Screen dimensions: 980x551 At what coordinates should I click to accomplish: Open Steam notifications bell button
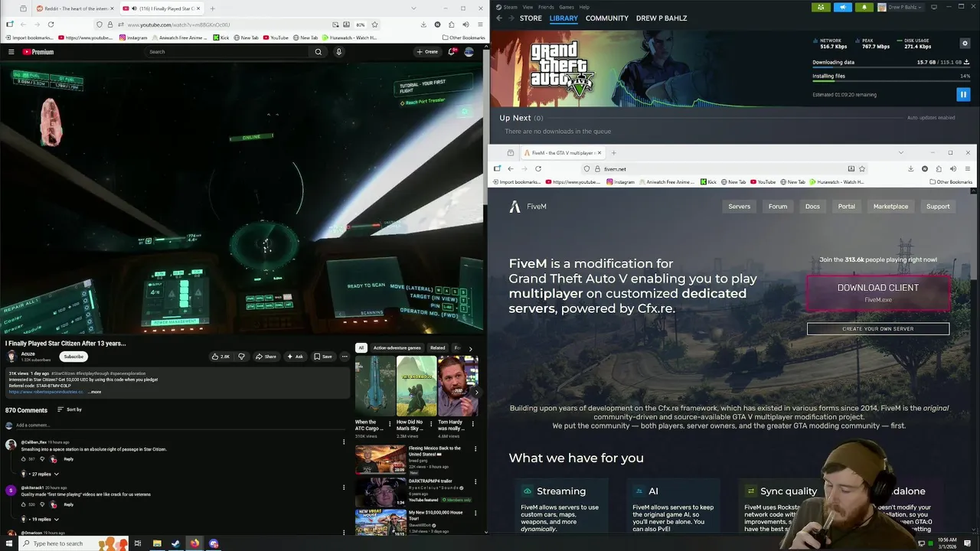coord(864,7)
